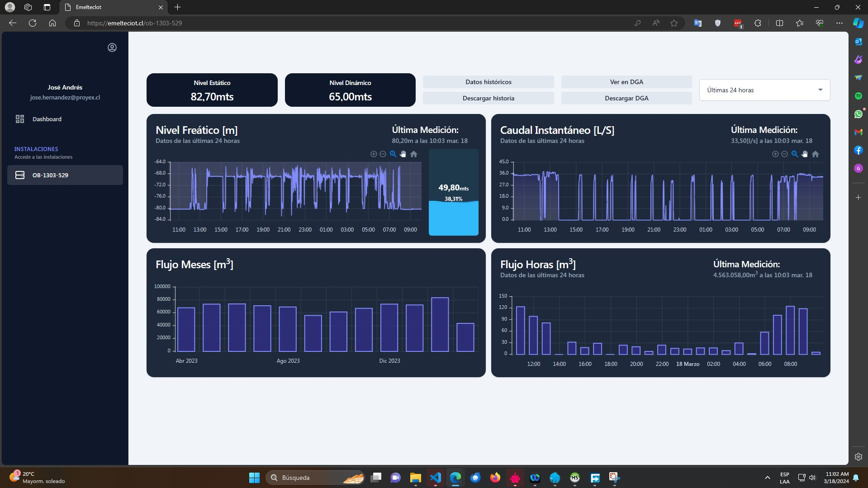
Task: Click the Ver en DGA button
Action: click(x=626, y=82)
